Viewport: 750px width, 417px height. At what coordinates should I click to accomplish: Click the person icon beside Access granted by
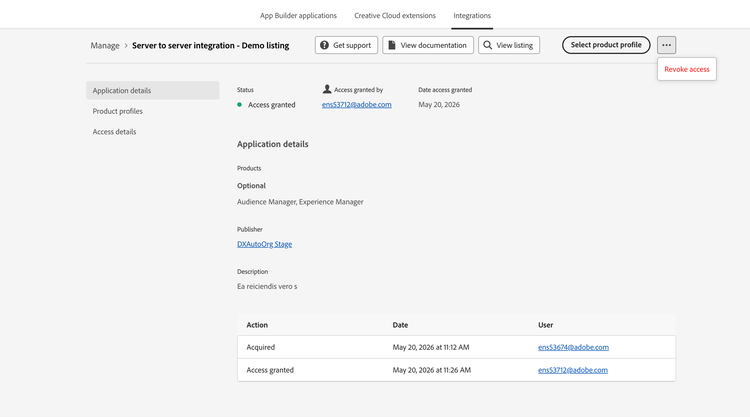(x=327, y=89)
